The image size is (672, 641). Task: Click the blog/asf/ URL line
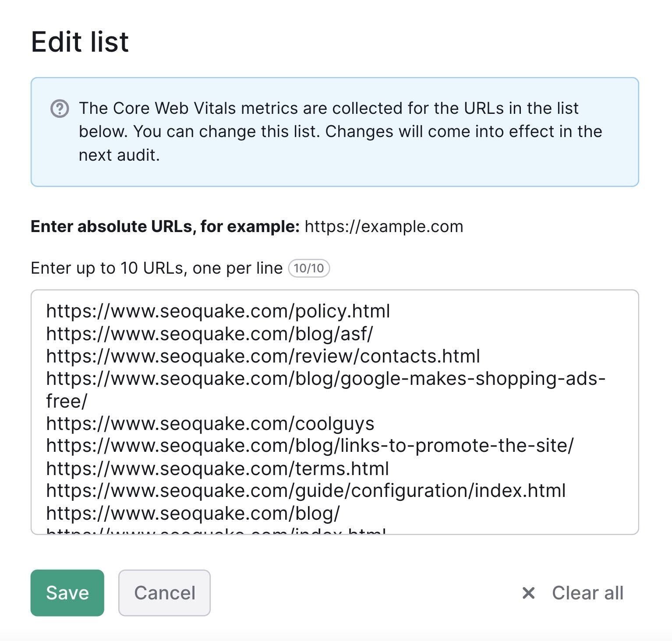(x=209, y=334)
